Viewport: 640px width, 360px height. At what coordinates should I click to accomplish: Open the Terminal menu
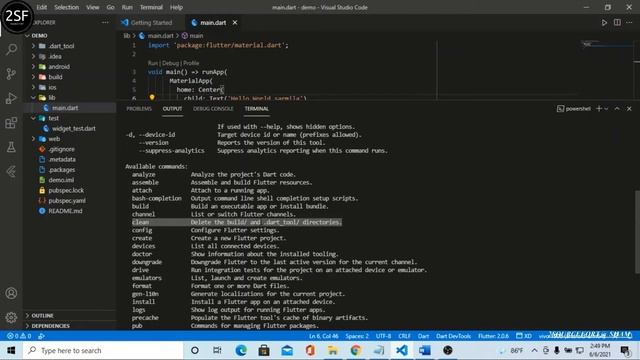pyautogui.click(x=151, y=7)
